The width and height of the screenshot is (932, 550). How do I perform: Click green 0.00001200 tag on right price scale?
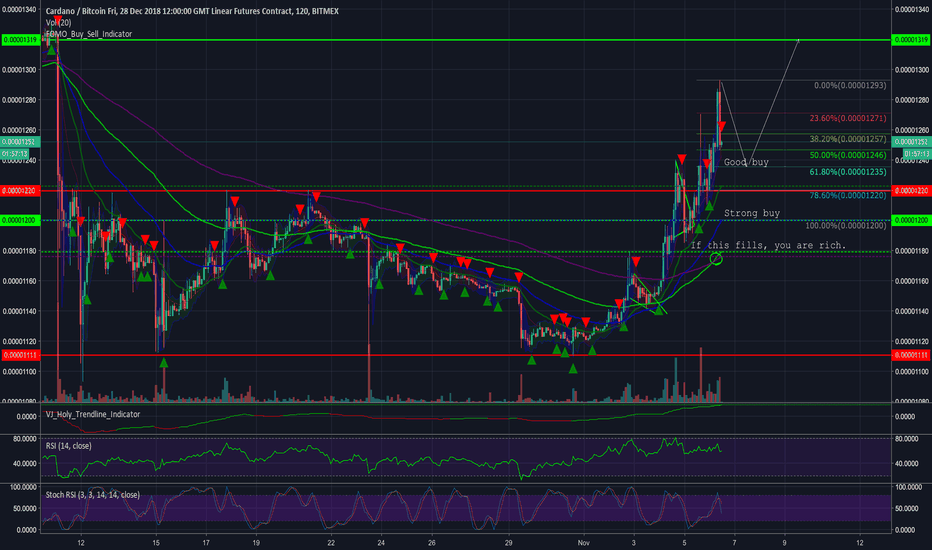pyautogui.click(x=911, y=221)
